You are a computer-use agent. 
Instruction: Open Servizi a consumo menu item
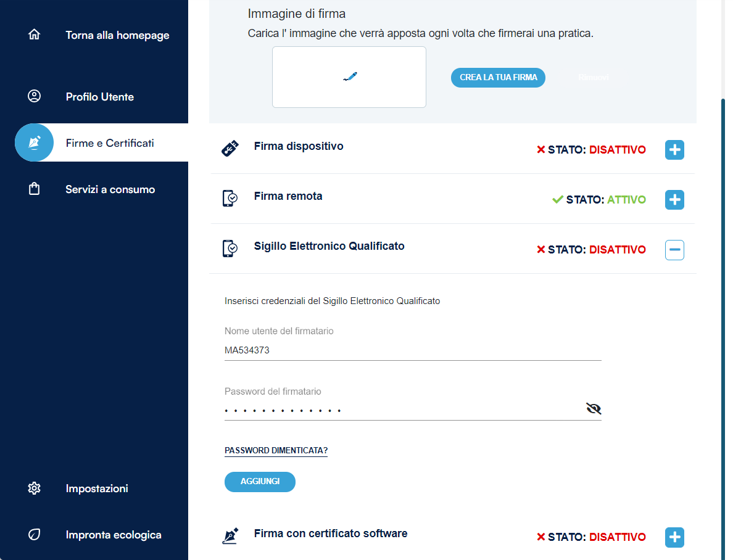(110, 189)
